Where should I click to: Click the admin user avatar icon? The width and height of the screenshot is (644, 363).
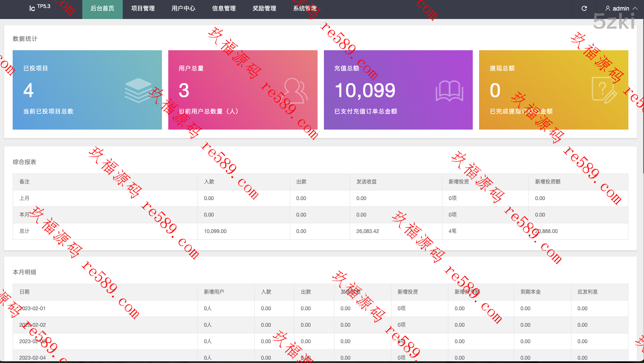coord(608,8)
